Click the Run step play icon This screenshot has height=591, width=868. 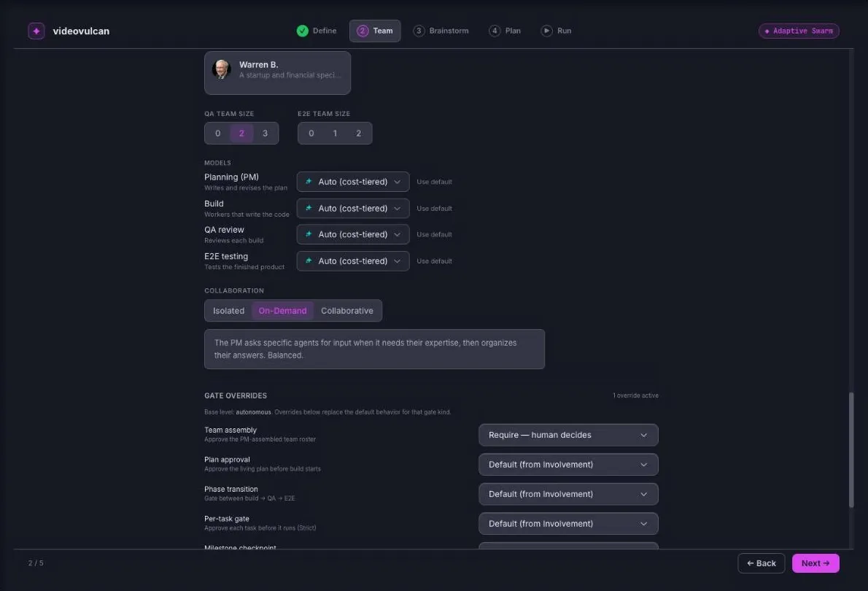coord(546,31)
